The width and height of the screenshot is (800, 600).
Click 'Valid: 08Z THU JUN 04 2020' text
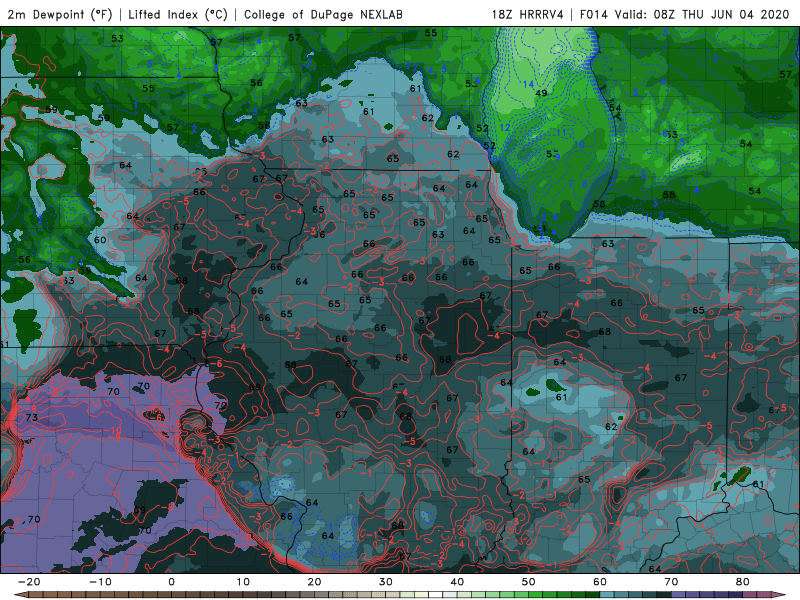pos(702,14)
